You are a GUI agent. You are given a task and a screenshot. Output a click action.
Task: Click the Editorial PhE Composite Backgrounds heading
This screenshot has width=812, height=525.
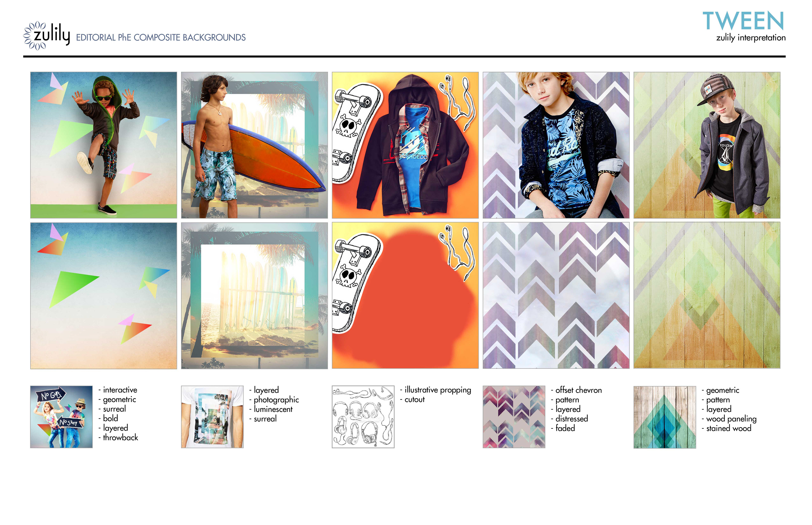(161, 38)
